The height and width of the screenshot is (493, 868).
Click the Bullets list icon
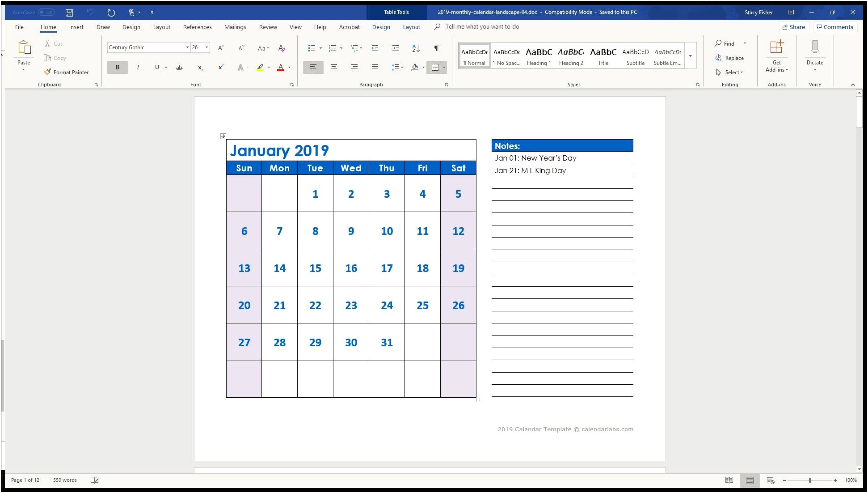pos(311,48)
